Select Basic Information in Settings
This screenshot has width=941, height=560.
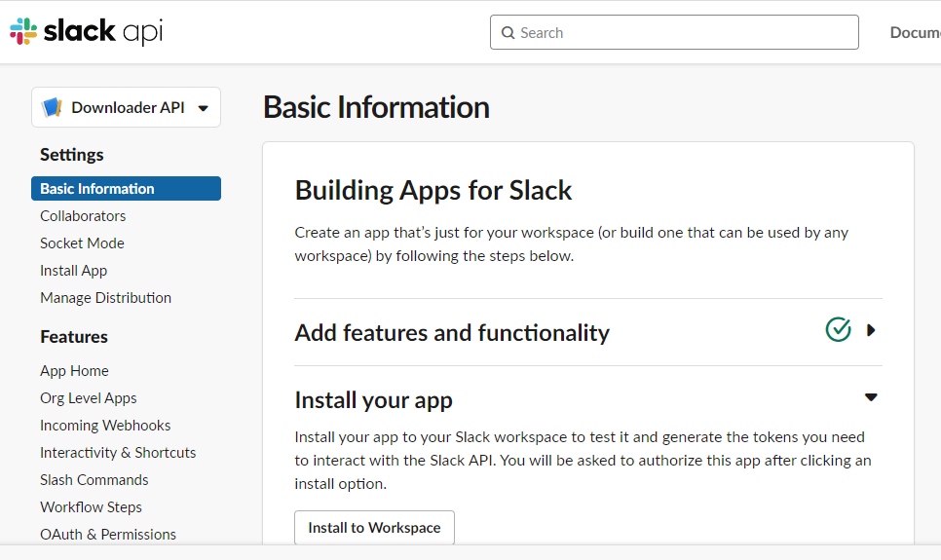126,189
